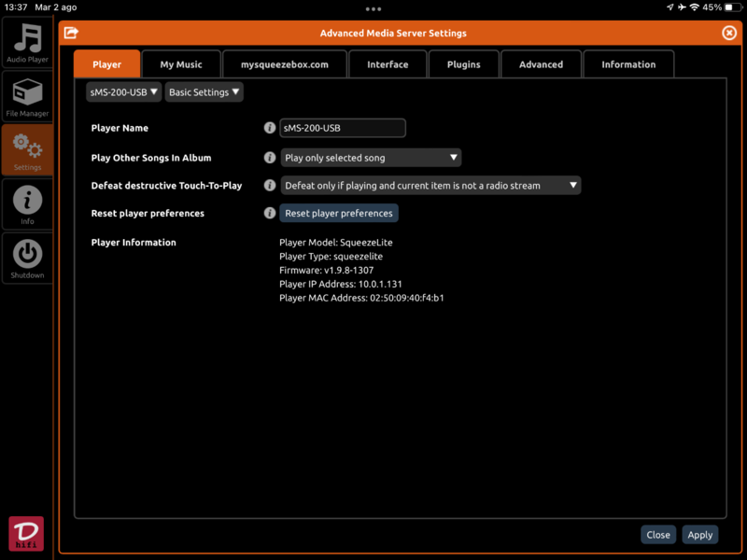Open the Info sidebar icon
This screenshot has height=560, width=747.
click(x=27, y=203)
